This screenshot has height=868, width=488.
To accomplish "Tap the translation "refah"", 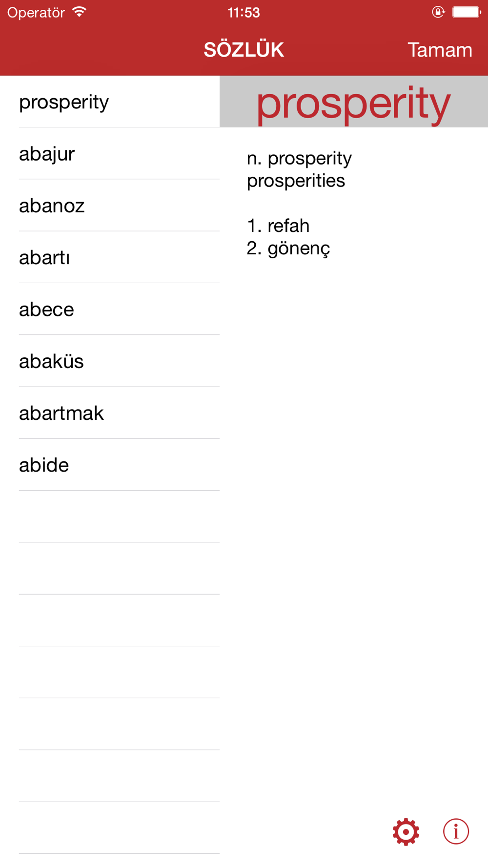I will click(x=288, y=226).
